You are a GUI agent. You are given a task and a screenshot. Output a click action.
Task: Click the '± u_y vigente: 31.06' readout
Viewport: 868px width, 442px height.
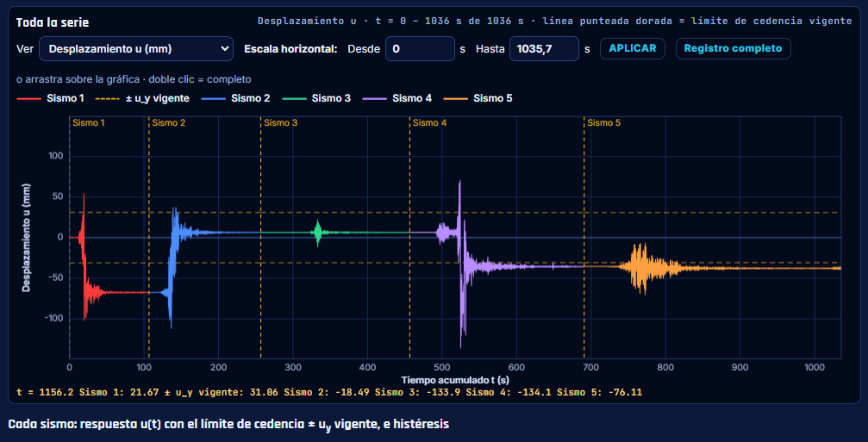tap(221, 393)
